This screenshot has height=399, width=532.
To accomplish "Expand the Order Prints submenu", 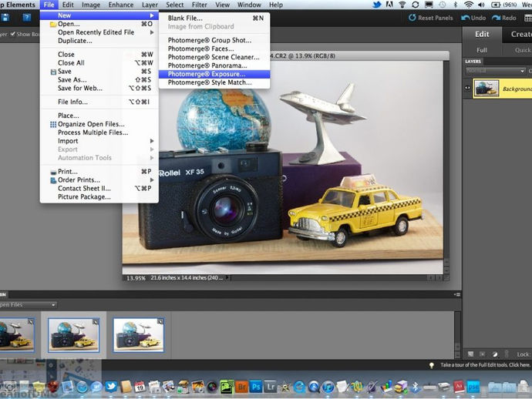I will click(x=99, y=179).
